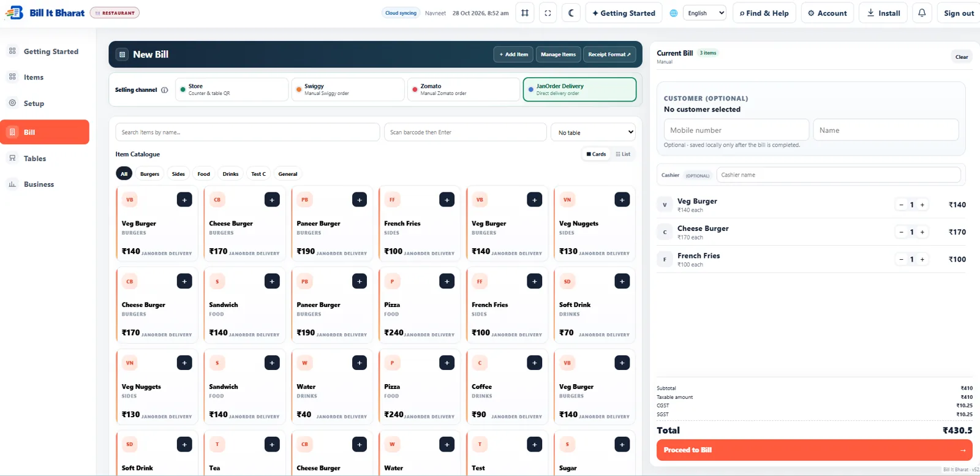Filter catalogue by Drinks category

tap(230, 174)
